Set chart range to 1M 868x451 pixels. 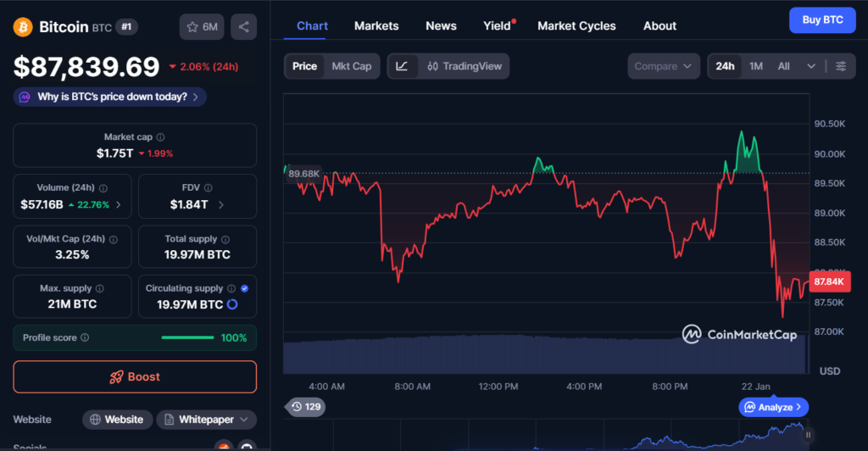pos(756,66)
